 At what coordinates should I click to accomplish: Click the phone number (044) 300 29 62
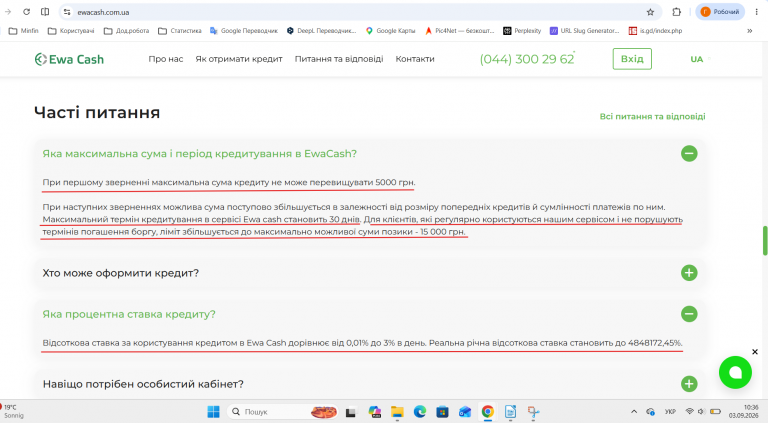(x=527, y=59)
